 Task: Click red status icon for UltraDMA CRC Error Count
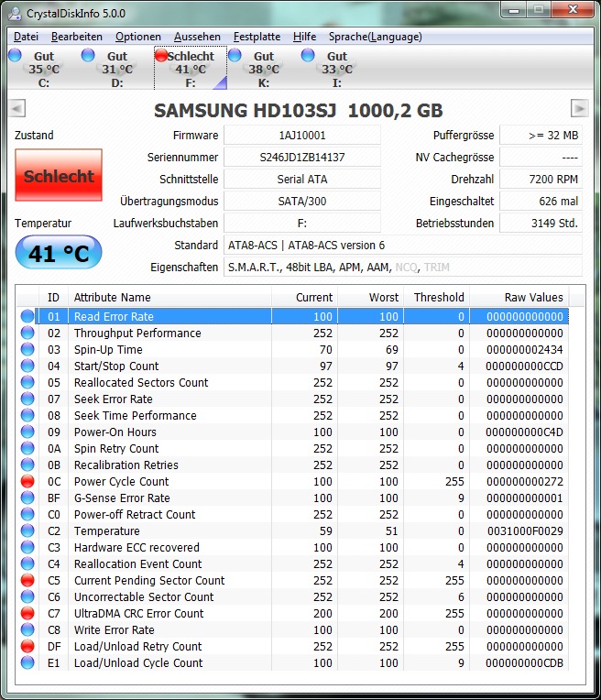coord(27,613)
